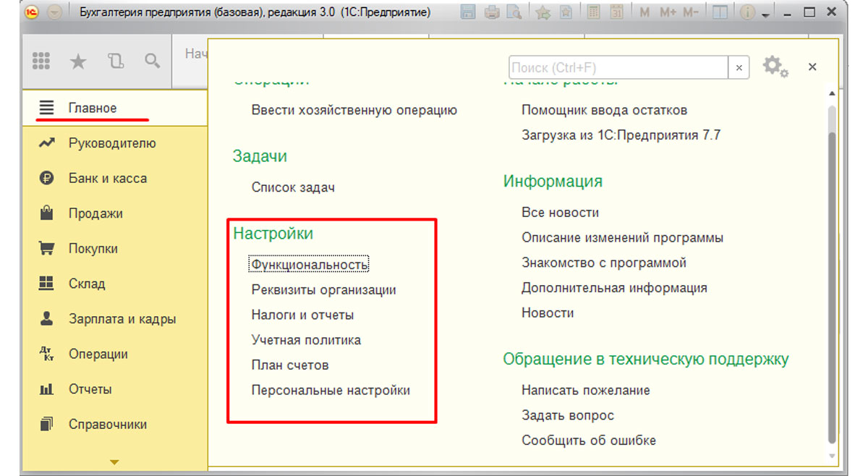Click the Отчеты bar chart icon

46,389
